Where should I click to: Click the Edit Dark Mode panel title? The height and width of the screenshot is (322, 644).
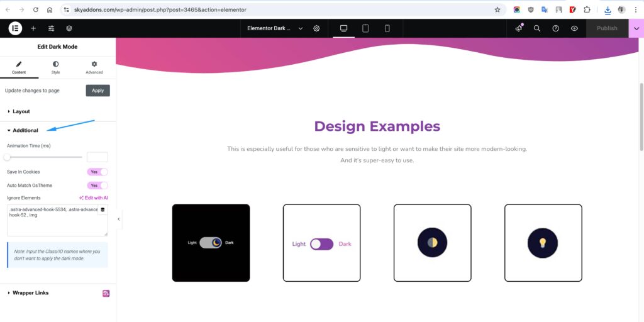57,47
